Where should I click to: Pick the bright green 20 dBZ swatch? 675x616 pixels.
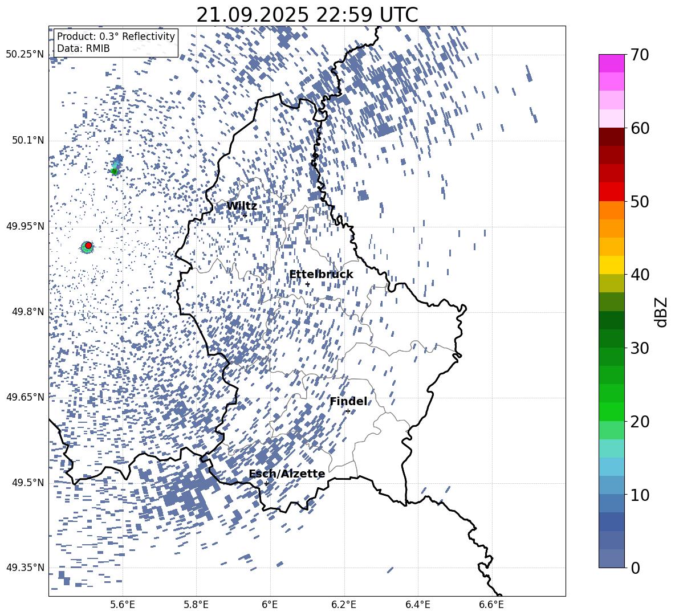click(611, 411)
